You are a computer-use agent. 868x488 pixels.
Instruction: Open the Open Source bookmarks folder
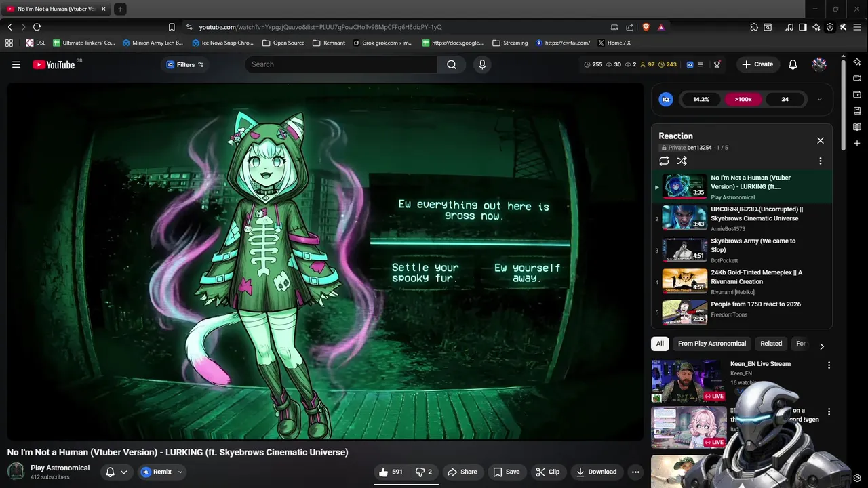click(x=283, y=43)
